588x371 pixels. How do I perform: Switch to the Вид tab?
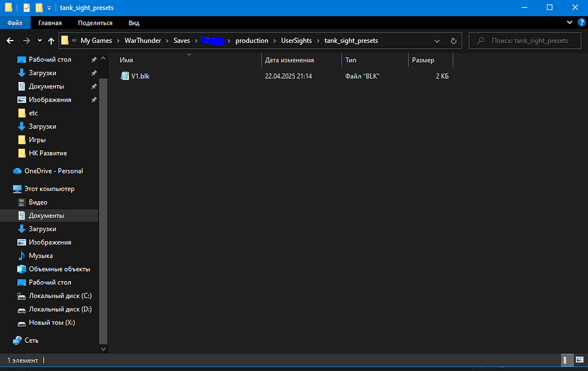pos(134,23)
